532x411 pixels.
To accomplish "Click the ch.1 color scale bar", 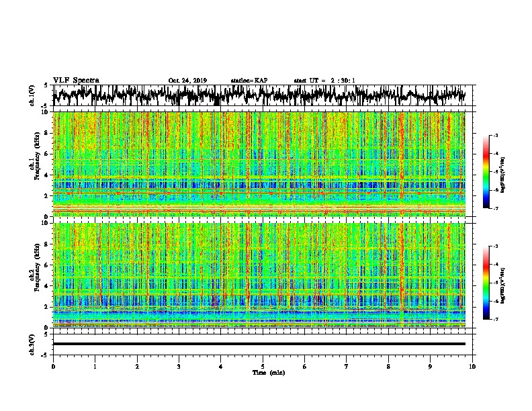I will pos(486,172).
